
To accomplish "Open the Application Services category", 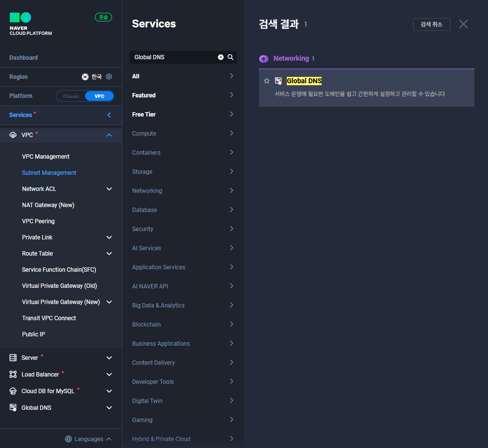I will pyautogui.click(x=183, y=267).
